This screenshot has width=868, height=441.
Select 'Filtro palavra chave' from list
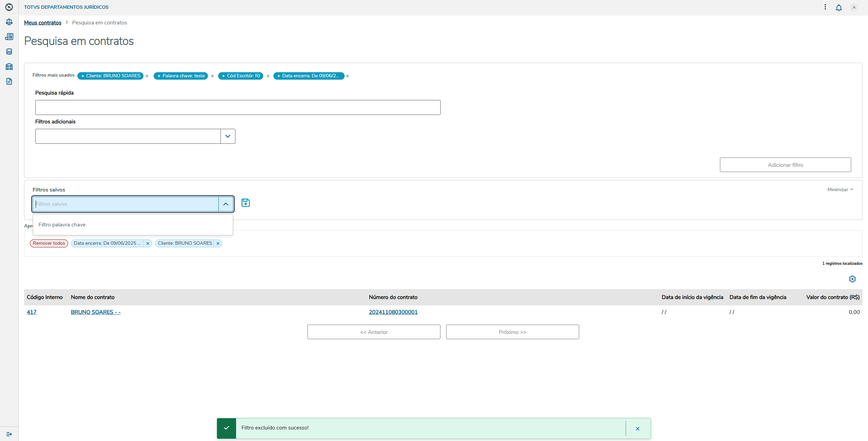[62, 225]
